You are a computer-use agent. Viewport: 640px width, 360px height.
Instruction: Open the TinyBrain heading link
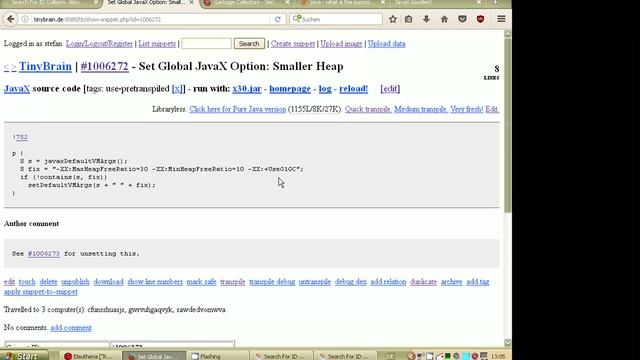[x=45, y=66]
